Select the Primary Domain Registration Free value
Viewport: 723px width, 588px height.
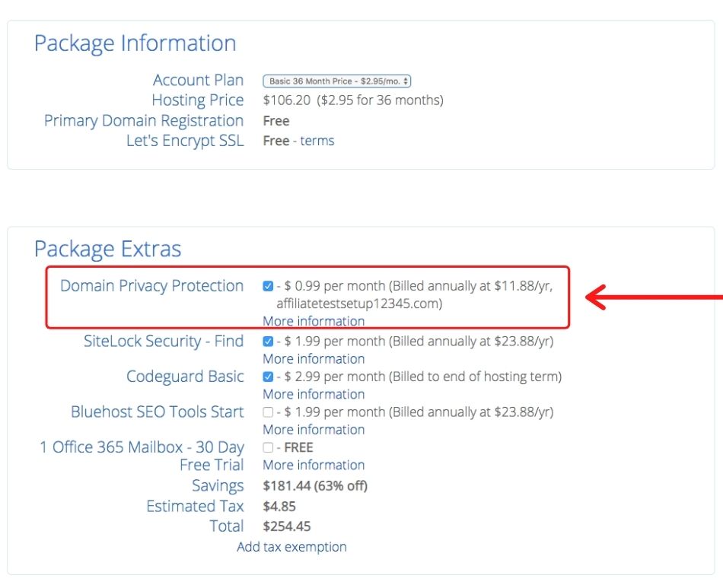point(276,121)
